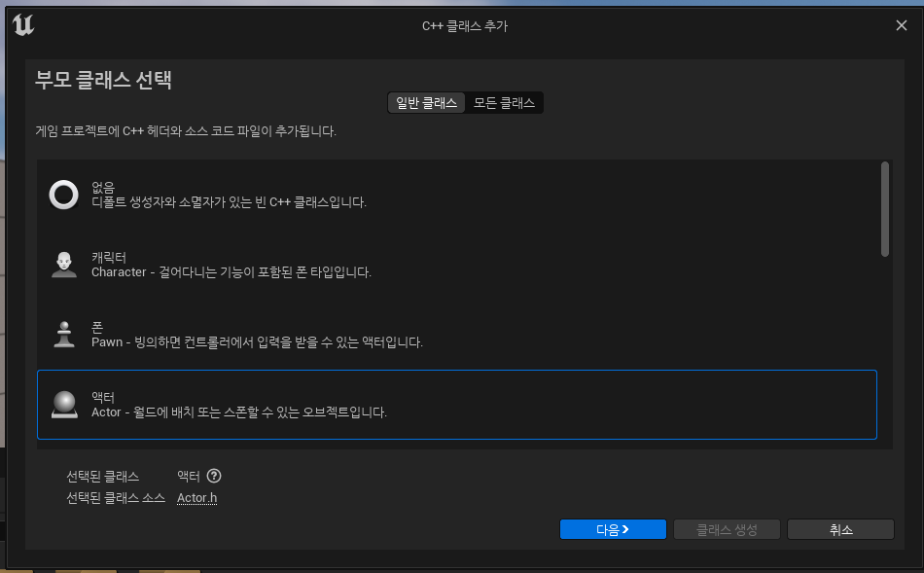
Task: Open help question mark next to 액터
Action: click(215, 476)
